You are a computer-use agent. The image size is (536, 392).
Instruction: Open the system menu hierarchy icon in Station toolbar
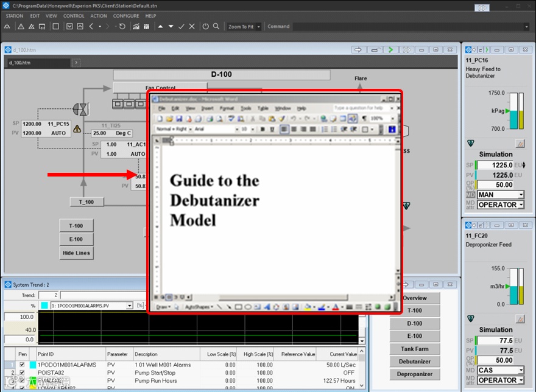(x=7, y=26)
